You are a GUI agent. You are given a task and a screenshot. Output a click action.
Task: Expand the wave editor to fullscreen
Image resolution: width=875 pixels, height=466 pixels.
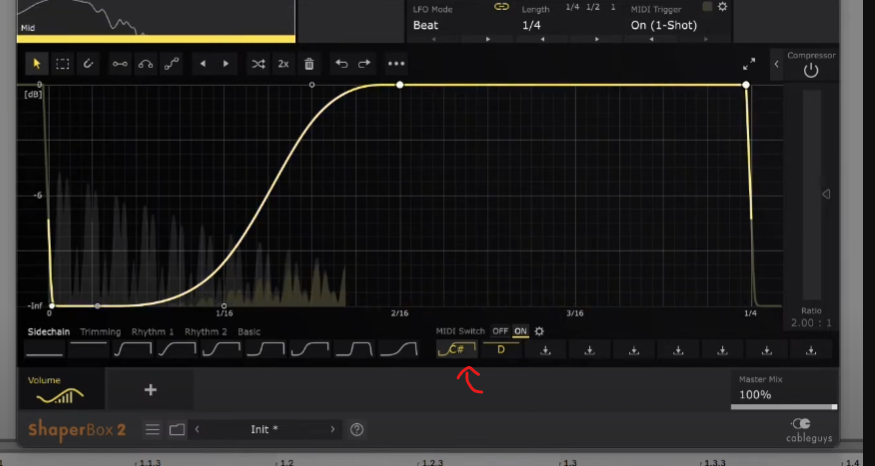pyautogui.click(x=749, y=64)
